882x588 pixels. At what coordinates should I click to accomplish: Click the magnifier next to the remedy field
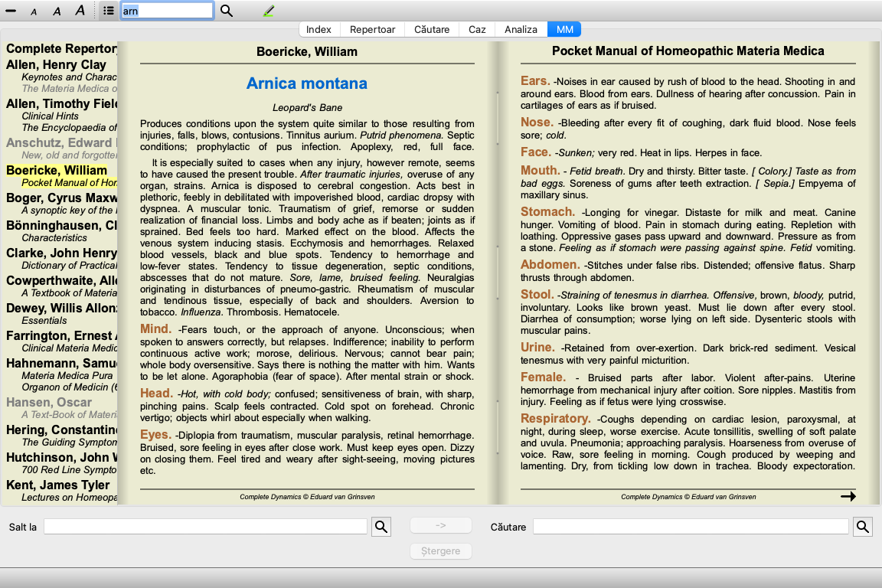(227, 11)
